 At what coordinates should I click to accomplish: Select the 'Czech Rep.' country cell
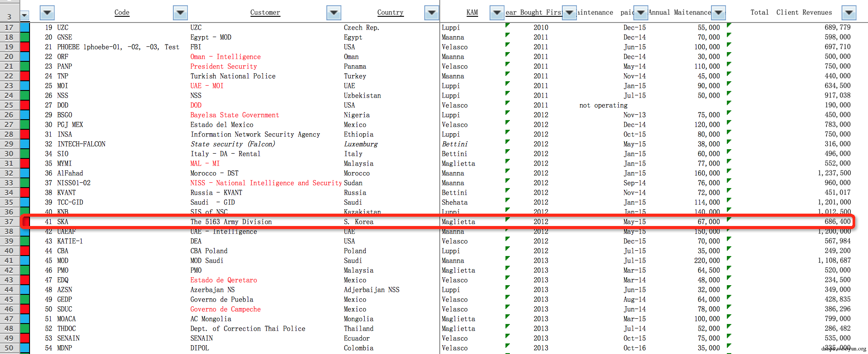tap(362, 27)
